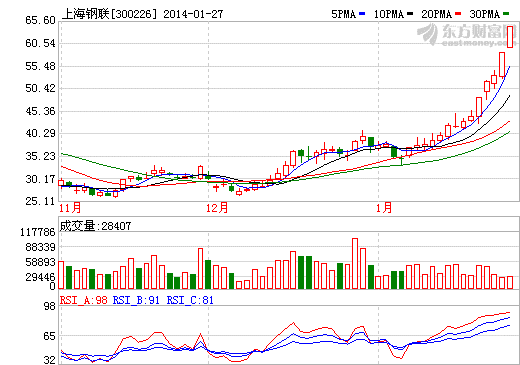
Task: Click the 55.48 price axis label
Action: tap(40, 66)
